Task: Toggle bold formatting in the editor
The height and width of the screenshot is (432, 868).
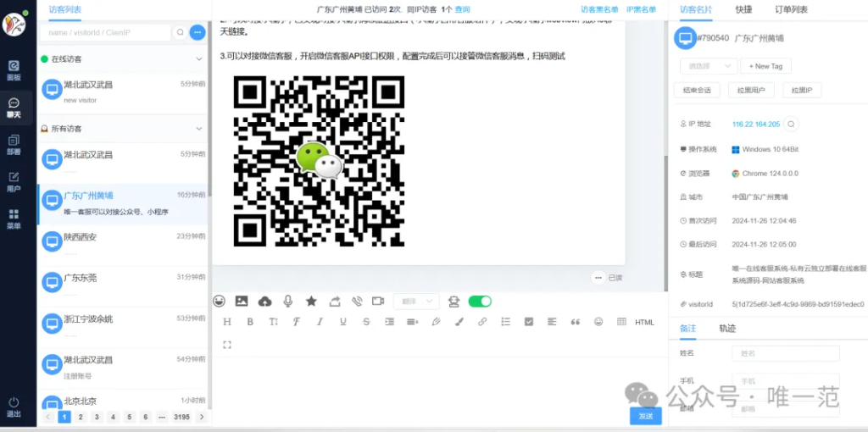Action: coord(250,322)
